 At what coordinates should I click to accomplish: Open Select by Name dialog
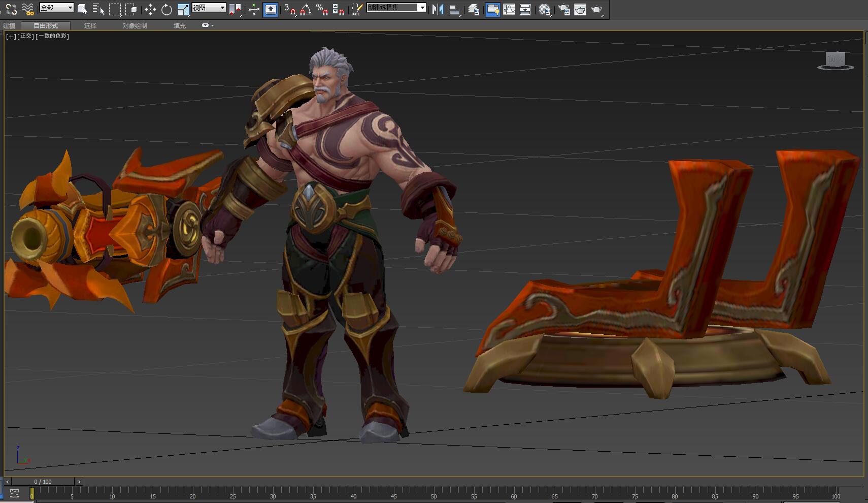(98, 9)
